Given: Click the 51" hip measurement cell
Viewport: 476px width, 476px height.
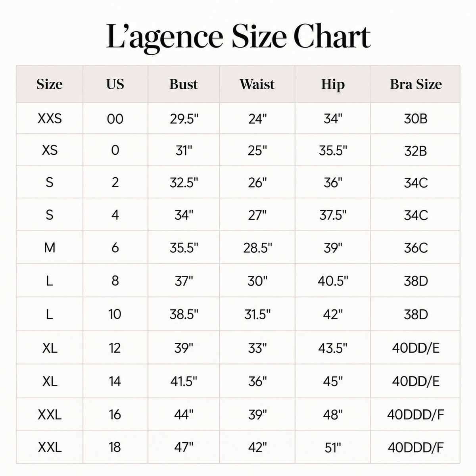Looking at the screenshot, I should pyautogui.click(x=333, y=447).
